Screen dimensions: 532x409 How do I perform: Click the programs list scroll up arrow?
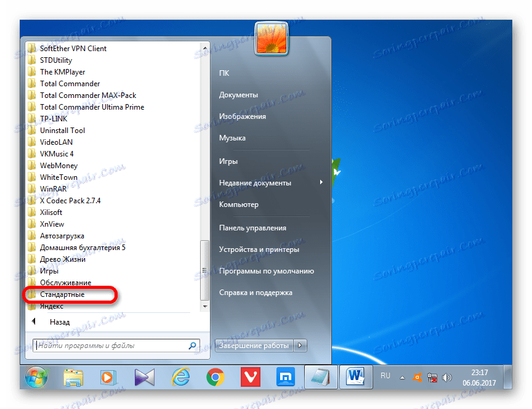(205, 48)
